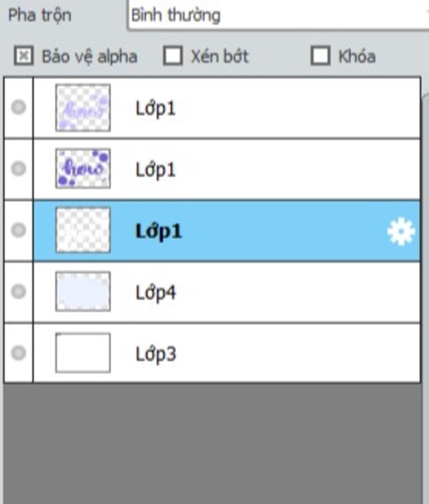Toggle visibility dot of Lớp3 layer
Screen dimensions: 429x504
18,353
